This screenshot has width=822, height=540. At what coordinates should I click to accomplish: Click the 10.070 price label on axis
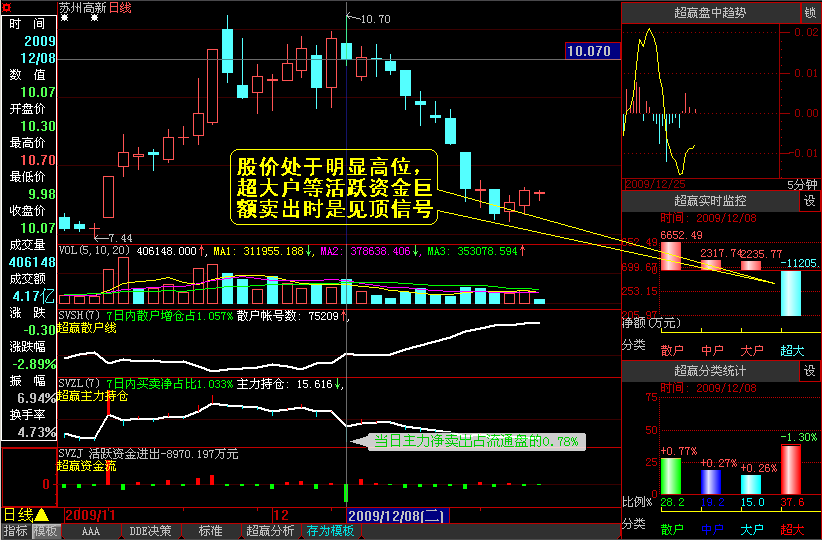tap(587, 50)
